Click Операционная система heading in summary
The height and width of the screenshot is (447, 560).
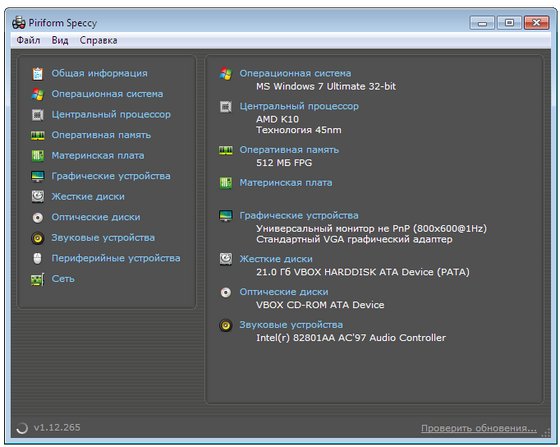(295, 73)
